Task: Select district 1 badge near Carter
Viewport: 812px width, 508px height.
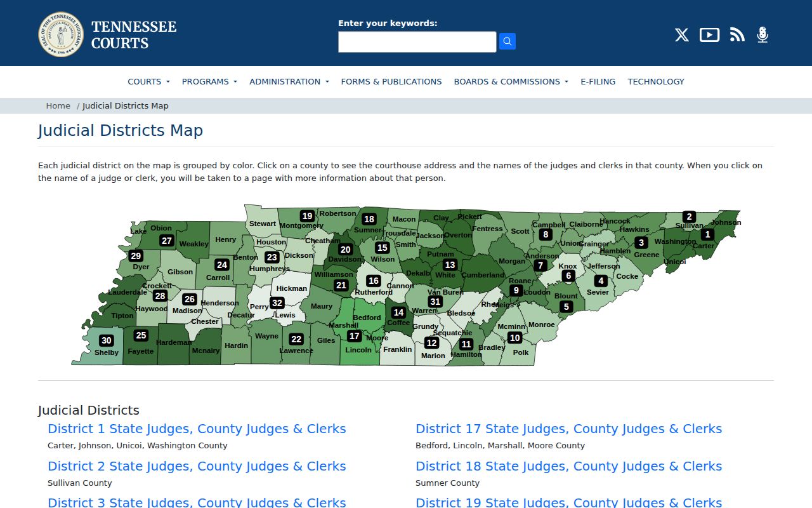Action: tap(708, 234)
